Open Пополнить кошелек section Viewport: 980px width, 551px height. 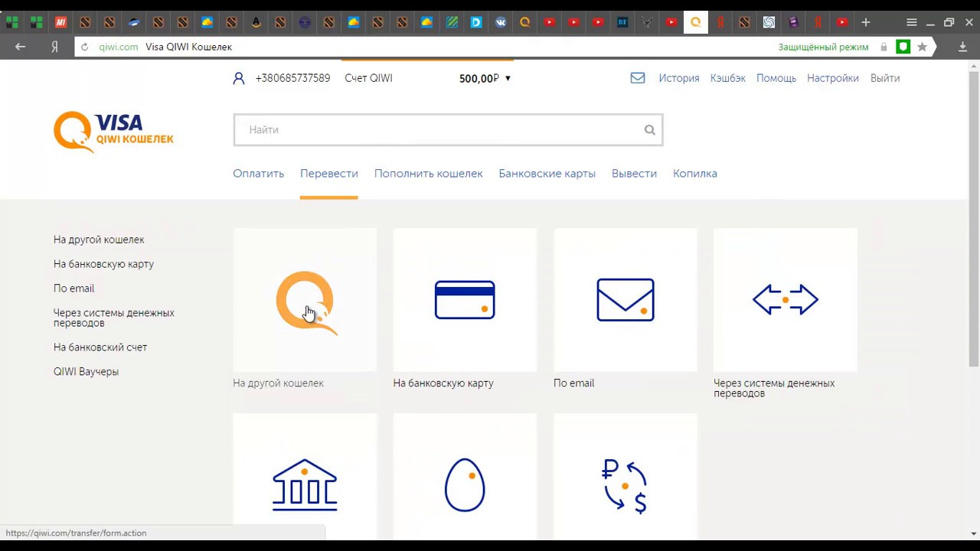click(428, 174)
